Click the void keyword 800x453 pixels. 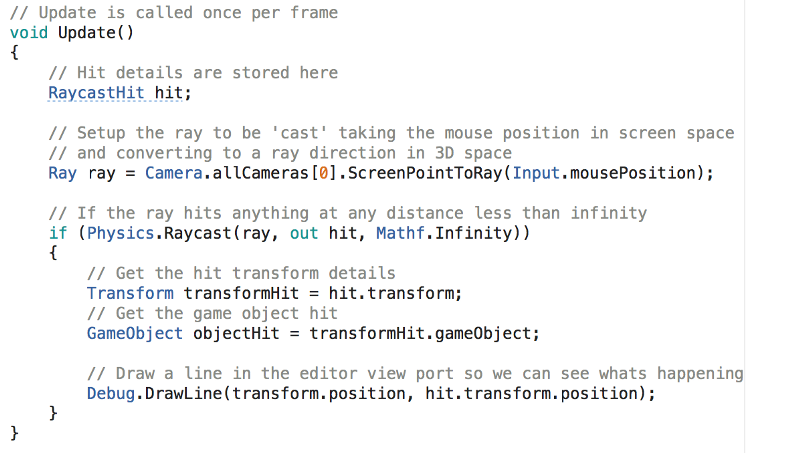[x=29, y=32]
